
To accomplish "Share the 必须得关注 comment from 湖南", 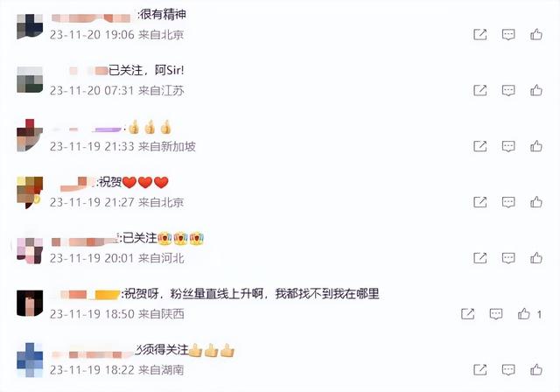I will [480, 369].
